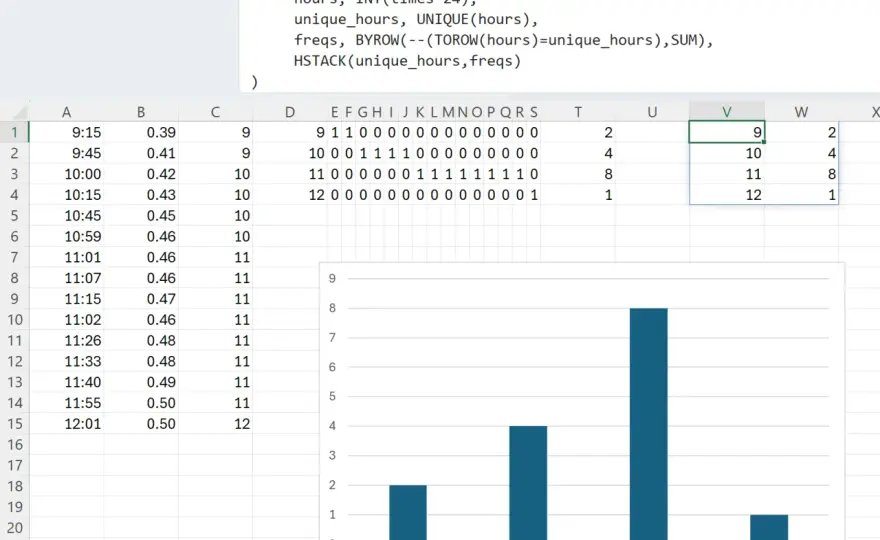Click cell C15 showing 12
This screenshot has height=540, width=880.
[215, 423]
